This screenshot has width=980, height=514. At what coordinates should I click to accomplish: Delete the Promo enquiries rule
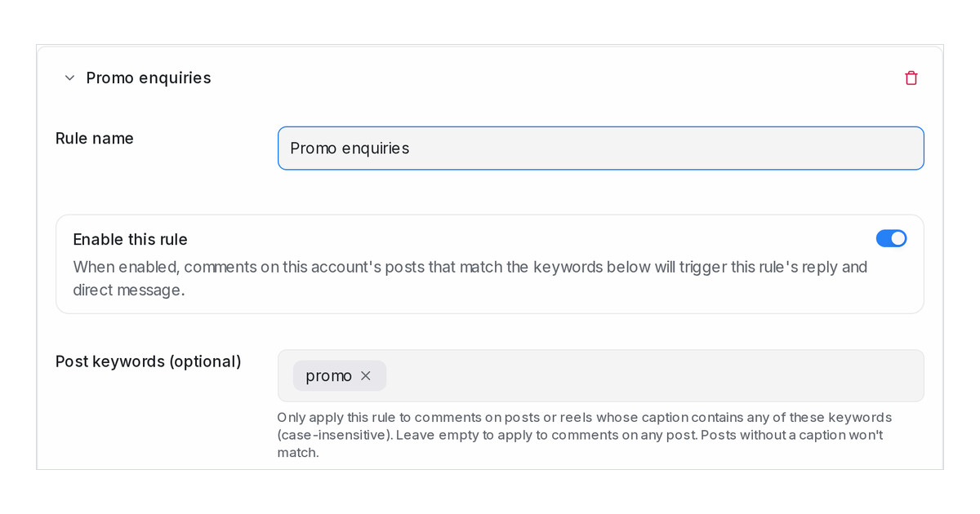pos(911,78)
